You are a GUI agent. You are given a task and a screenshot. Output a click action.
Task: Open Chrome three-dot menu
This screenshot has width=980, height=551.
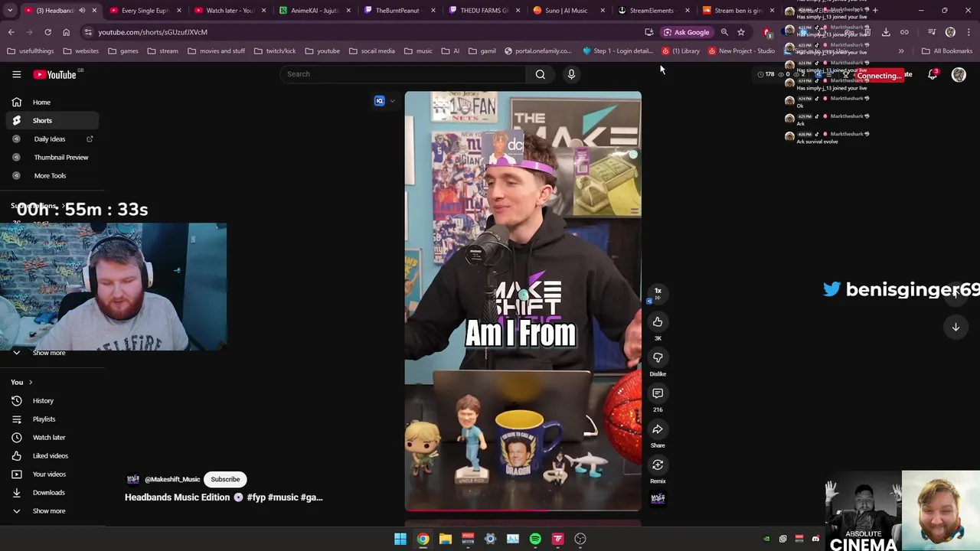click(969, 32)
